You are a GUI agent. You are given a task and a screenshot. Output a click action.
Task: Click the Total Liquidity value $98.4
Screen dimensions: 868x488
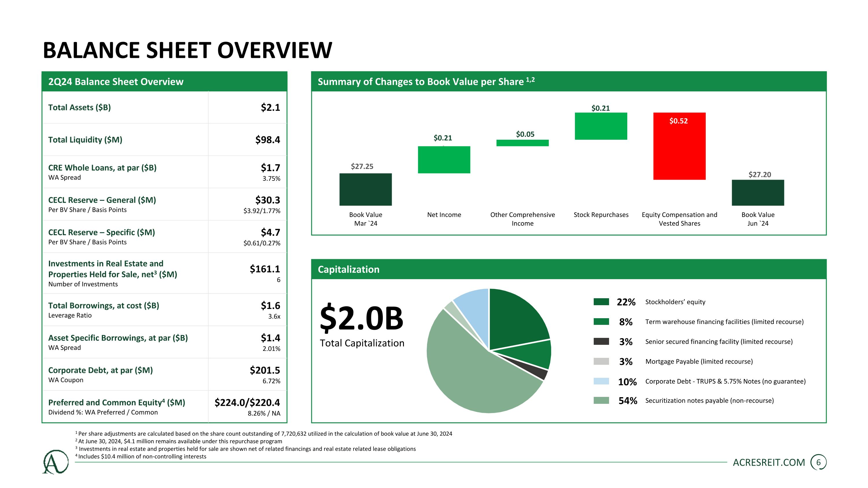pos(268,140)
